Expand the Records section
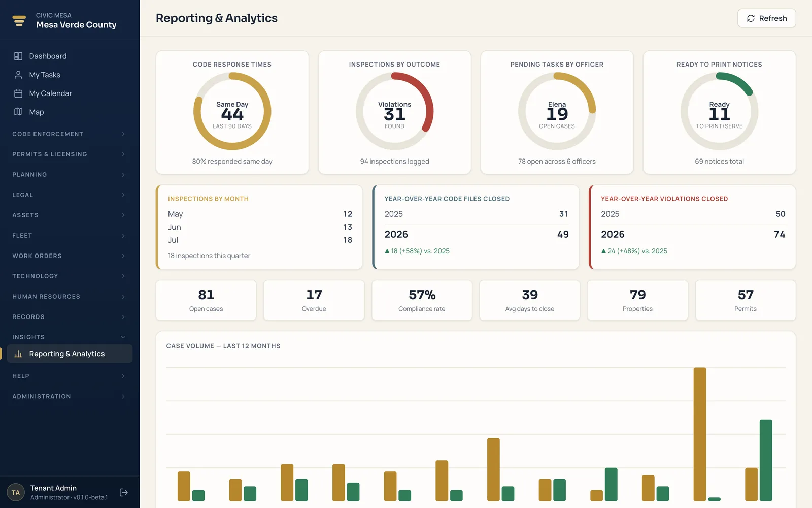Viewport: 812px width, 508px height. tap(70, 317)
